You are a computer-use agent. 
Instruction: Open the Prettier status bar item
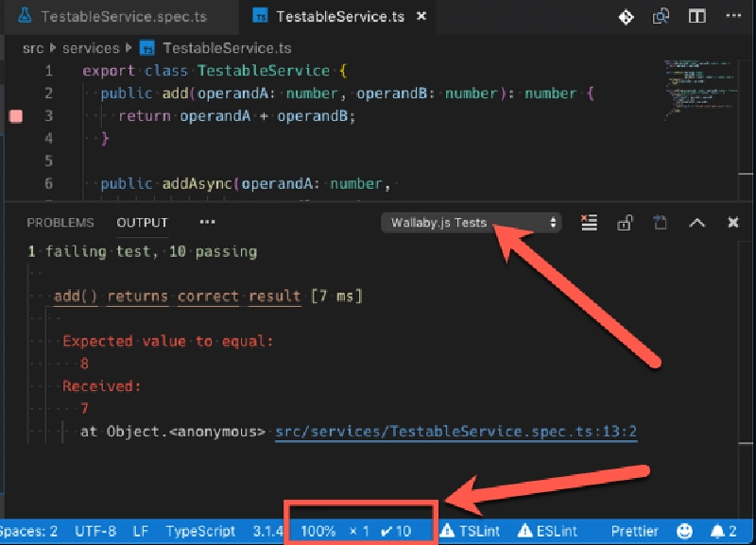point(633,530)
